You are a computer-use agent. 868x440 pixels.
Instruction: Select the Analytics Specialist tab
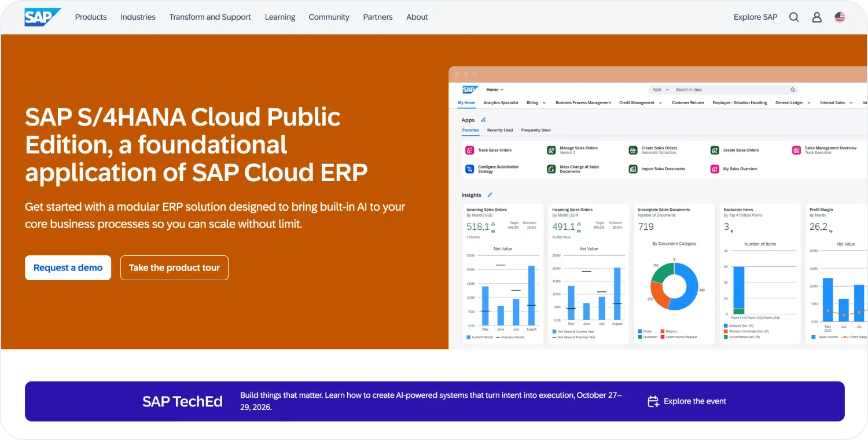[x=501, y=103]
